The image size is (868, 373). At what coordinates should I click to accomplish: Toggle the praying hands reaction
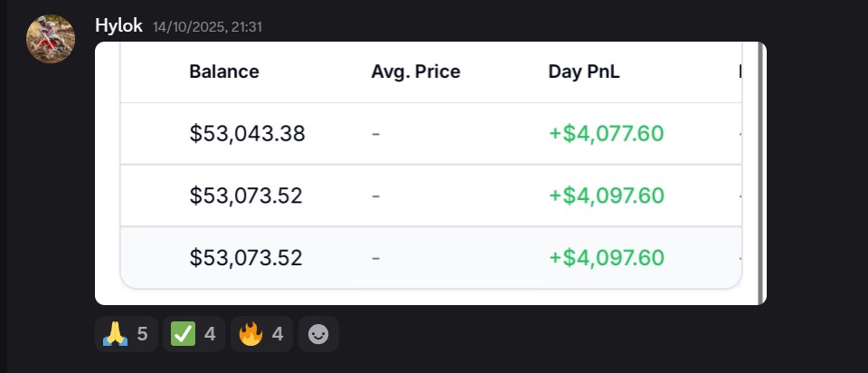pos(126,334)
